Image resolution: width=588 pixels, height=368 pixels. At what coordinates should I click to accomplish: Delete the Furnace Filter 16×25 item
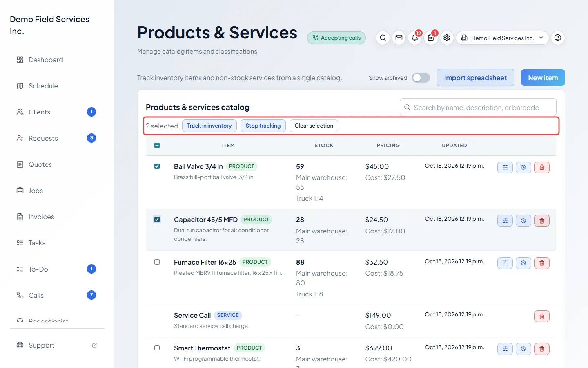pyautogui.click(x=542, y=263)
